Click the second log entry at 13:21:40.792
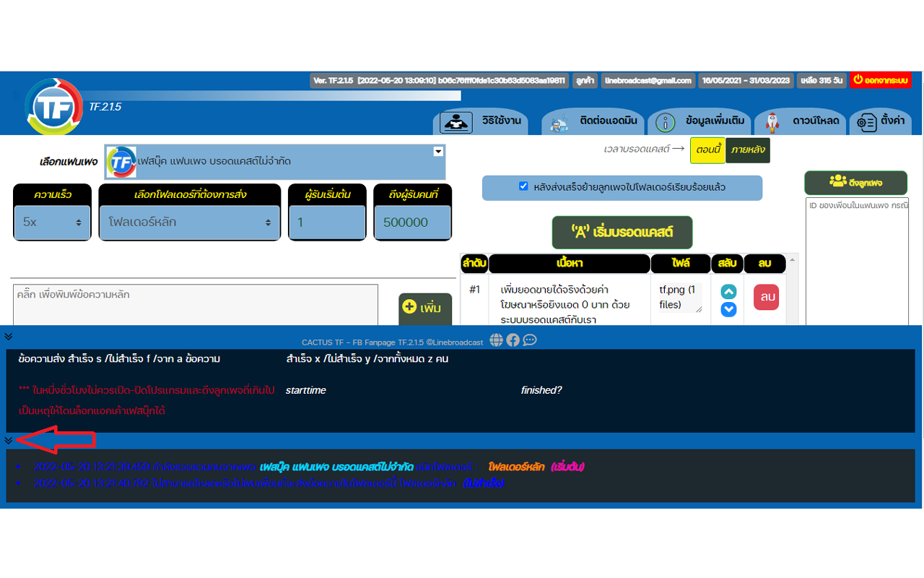Image resolution: width=924 pixels, height=578 pixels. pyautogui.click(x=269, y=483)
